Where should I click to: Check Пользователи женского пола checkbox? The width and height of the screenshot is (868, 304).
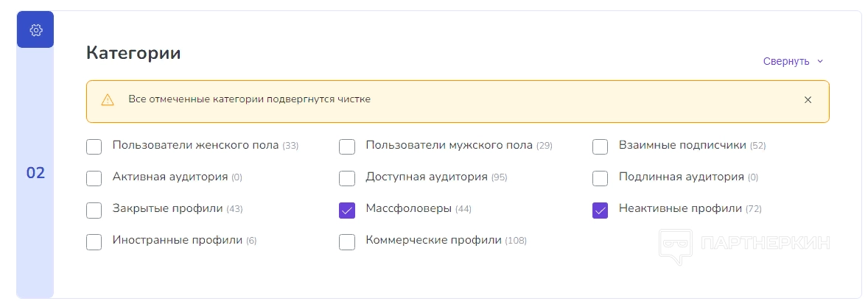[x=94, y=146]
